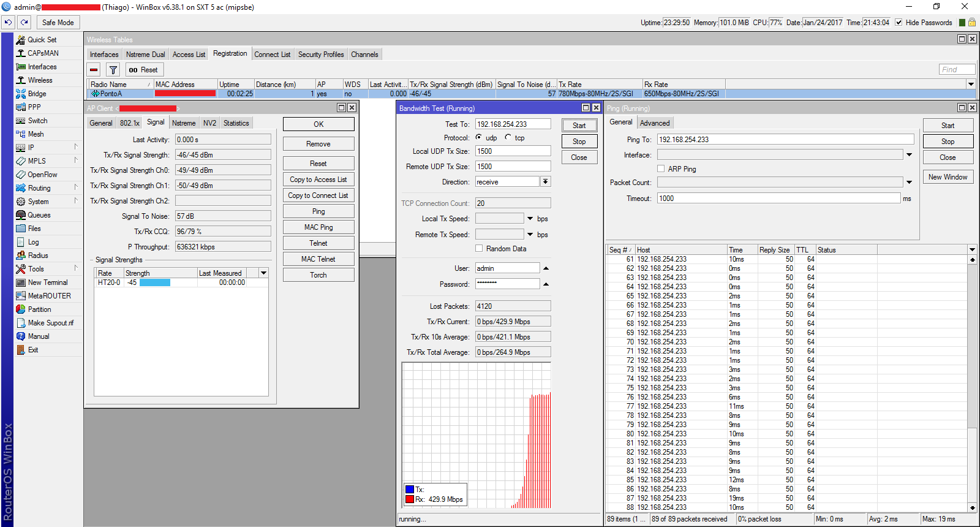The height and width of the screenshot is (527, 980).
Task: Click the red minus remove icon
Action: pyautogui.click(x=94, y=70)
